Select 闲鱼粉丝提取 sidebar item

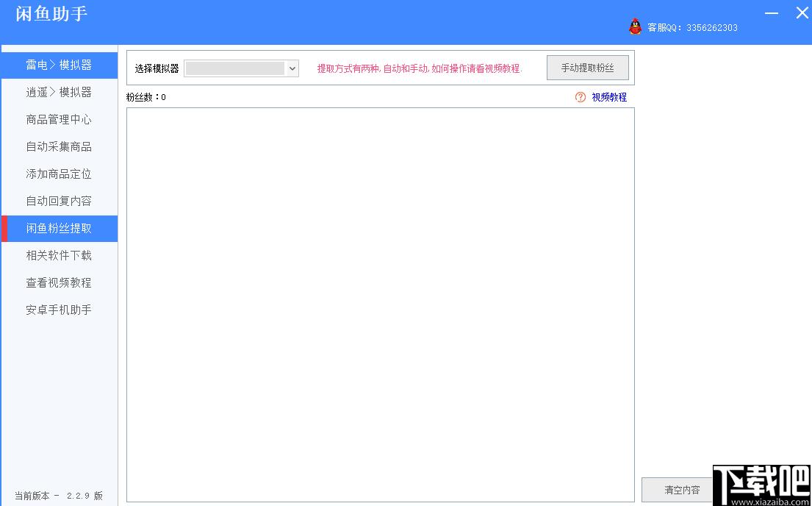point(59,229)
